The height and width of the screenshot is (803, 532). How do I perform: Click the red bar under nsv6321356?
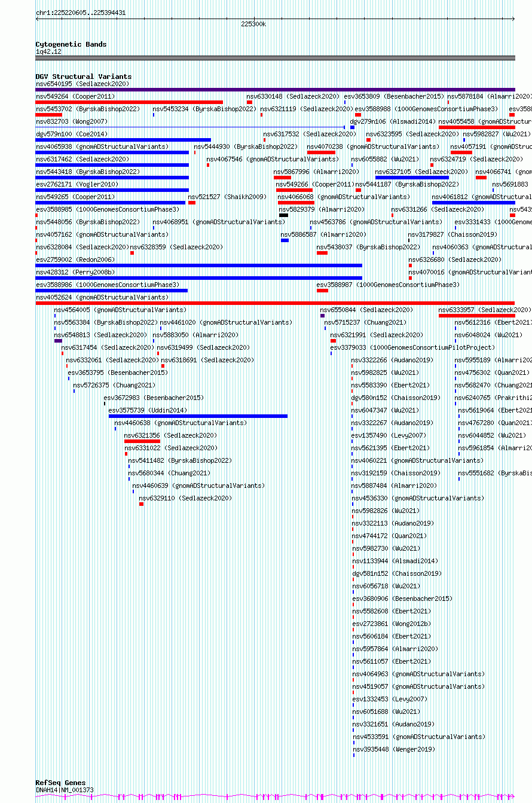(142, 441)
